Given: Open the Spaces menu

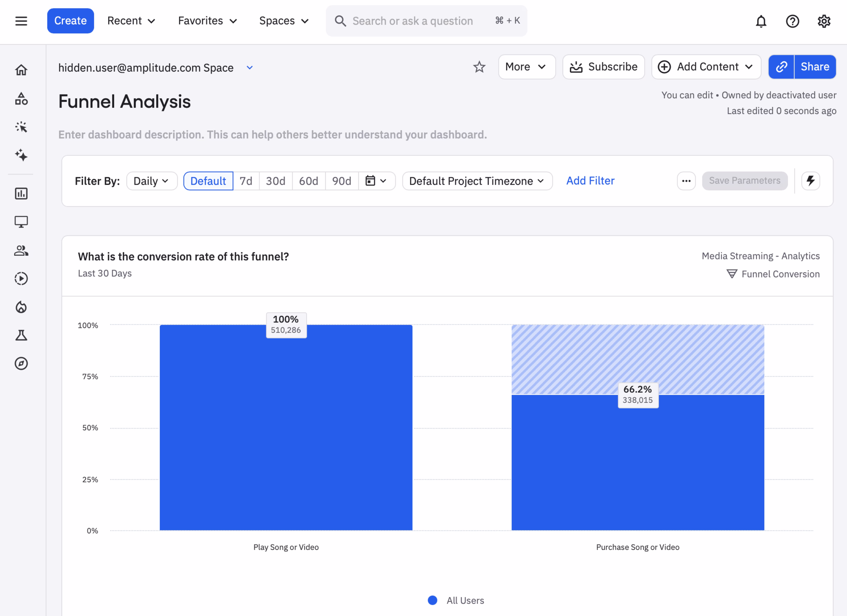Looking at the screenshot, I should [x=283, y=21].
